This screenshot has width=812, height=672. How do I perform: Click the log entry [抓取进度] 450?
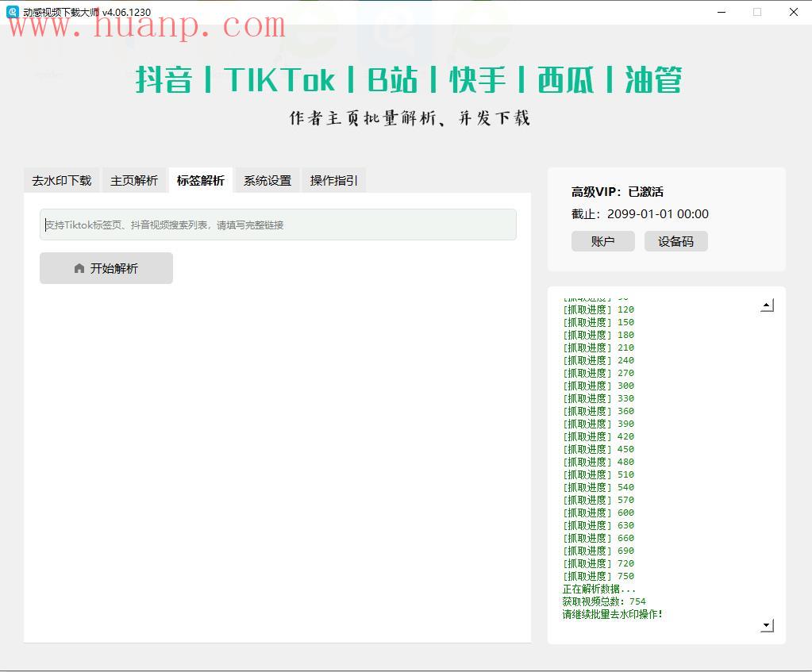[598, 449]
